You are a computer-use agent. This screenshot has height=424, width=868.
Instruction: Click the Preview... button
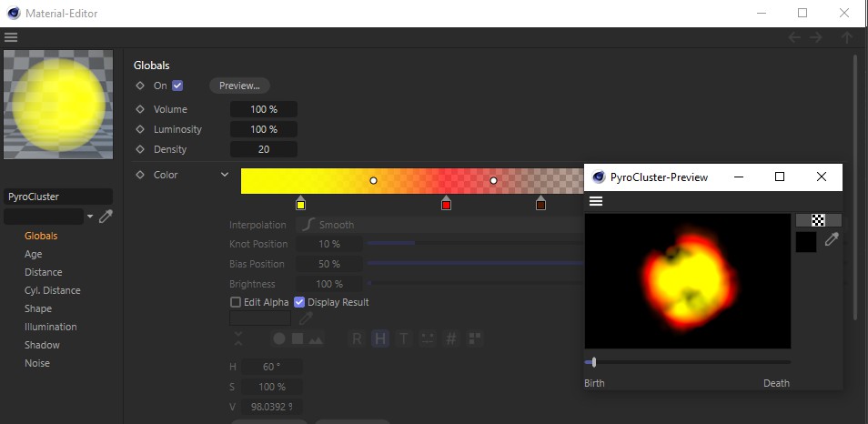239,86
